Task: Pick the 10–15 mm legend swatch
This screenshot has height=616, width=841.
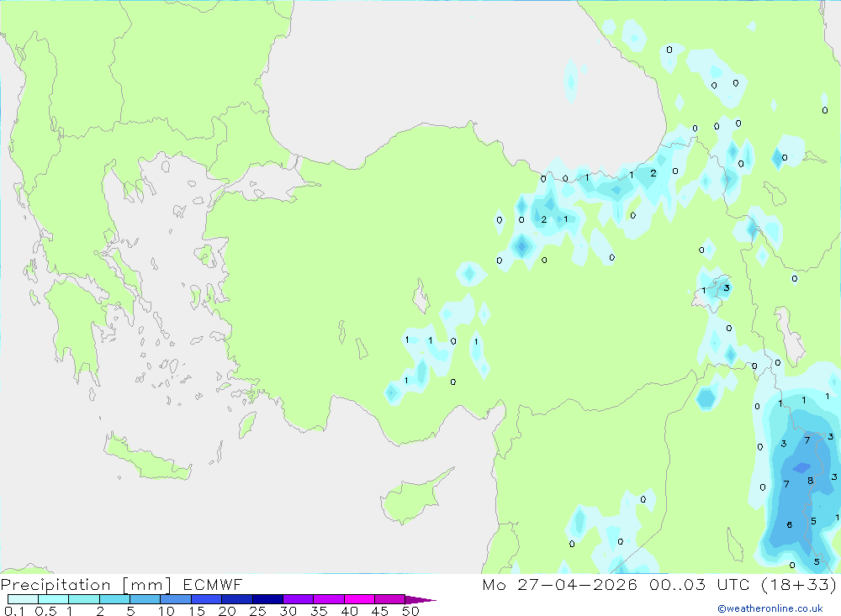Action: pos(176,599)
